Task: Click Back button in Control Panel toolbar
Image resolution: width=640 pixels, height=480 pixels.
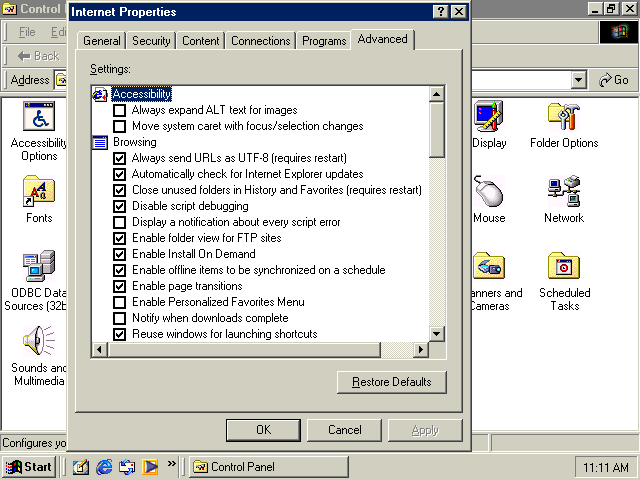Action: [x=39, y=56]
